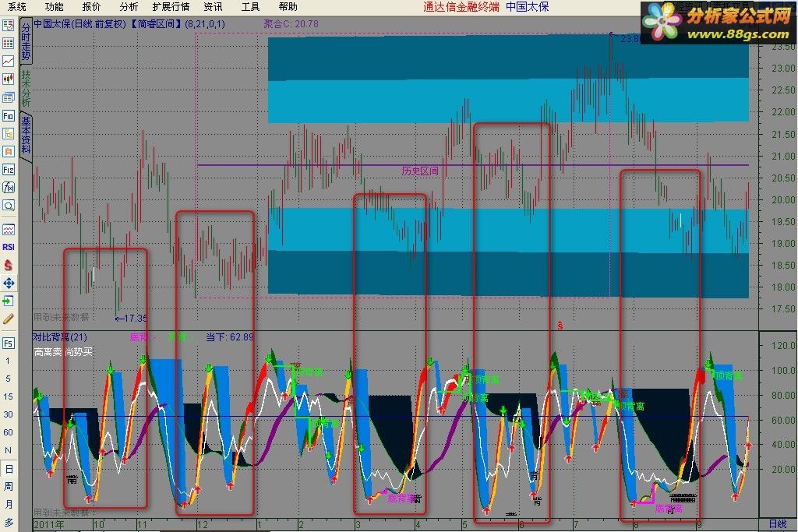The width and height of the screenshot is (798, 532).
Task: Click the green arrow import icon
Action: 8,301
